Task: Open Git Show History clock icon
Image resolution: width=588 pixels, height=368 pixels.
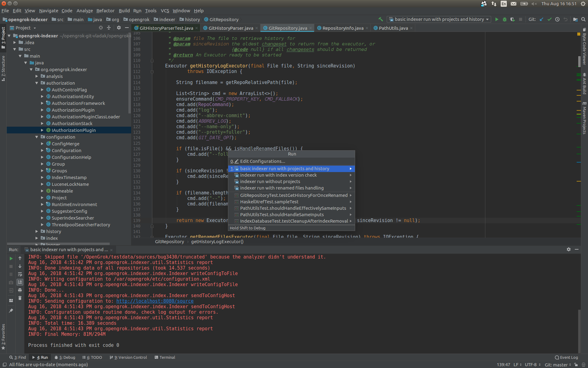Action: pyautogui.click(x=557, y=19)
